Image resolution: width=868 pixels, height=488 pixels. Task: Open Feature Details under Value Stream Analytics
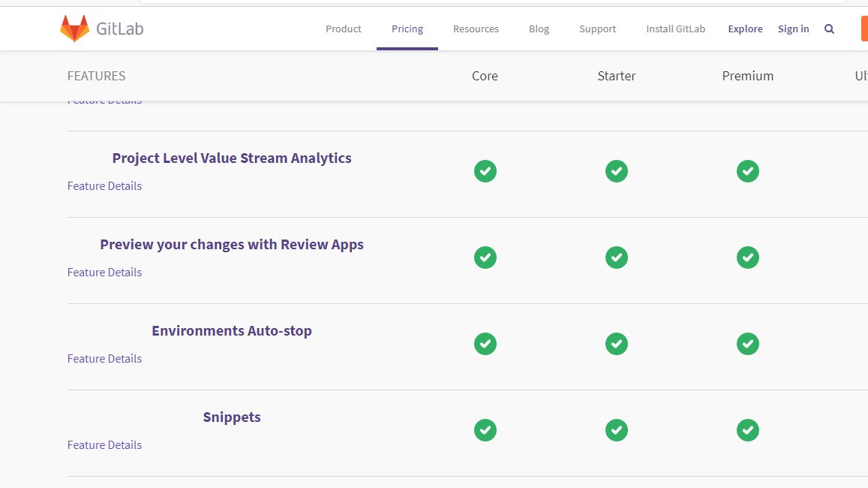[x=104, y=186]
